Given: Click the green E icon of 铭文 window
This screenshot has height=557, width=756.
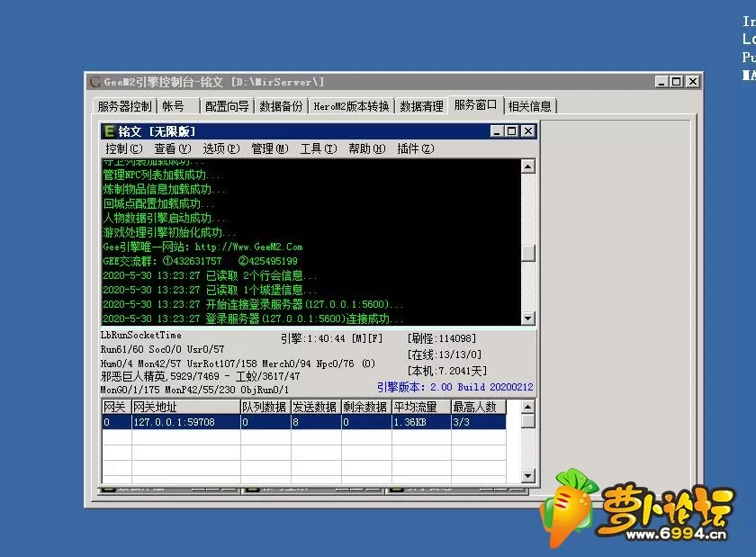Looking at the screenshot, I should pyautogui.click(x=110, y=131).
